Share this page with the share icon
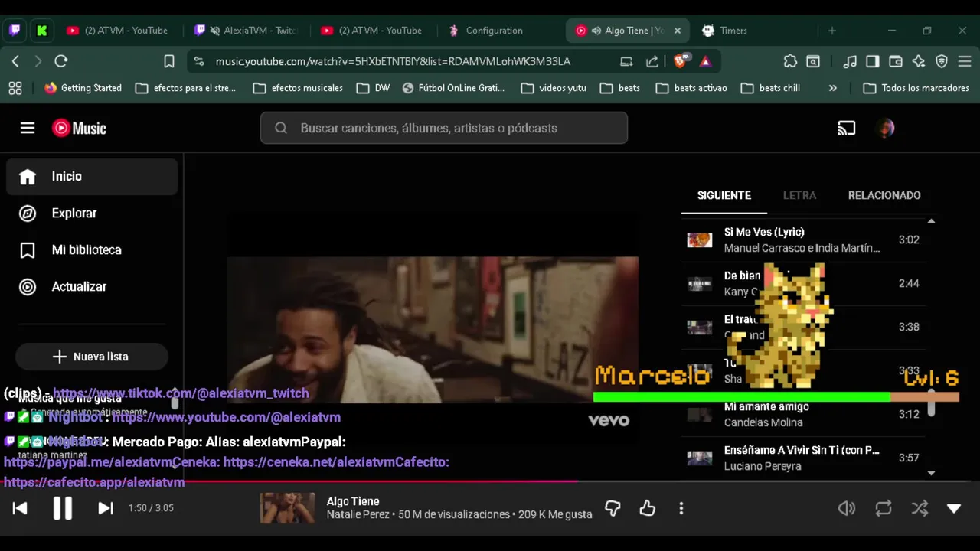This screenshot has height=551, width=980. [652, 61]
